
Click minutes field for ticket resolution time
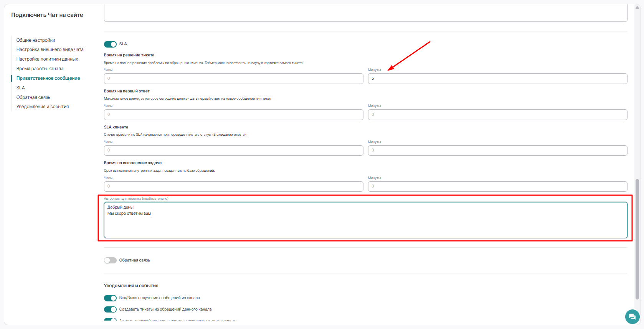tap(497, 79)
